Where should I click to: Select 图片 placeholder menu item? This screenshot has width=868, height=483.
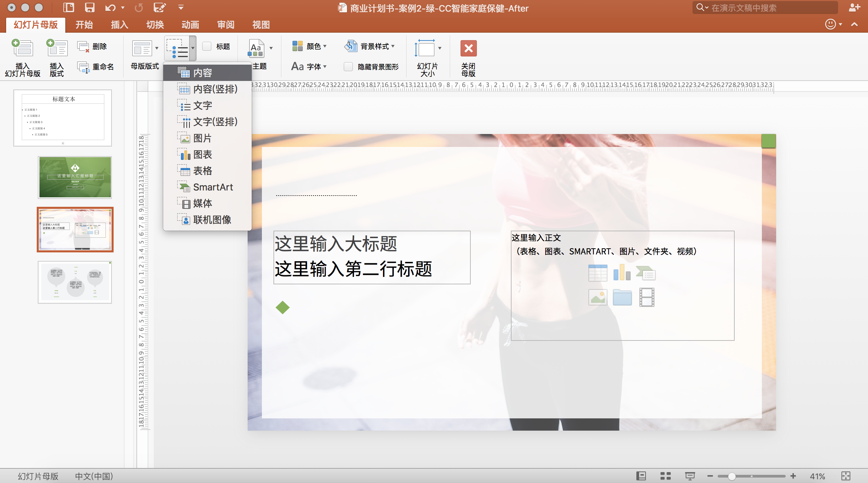[x=202, y=138]
